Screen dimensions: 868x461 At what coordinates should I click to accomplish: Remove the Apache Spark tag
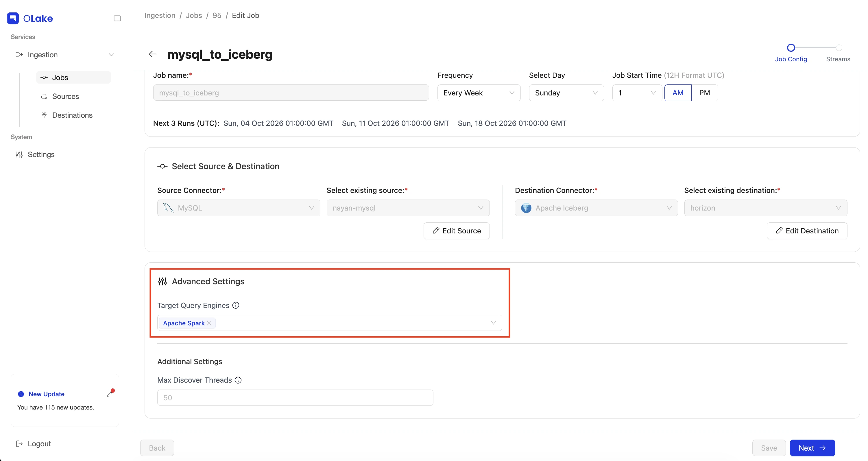click(x=209, y=323)
